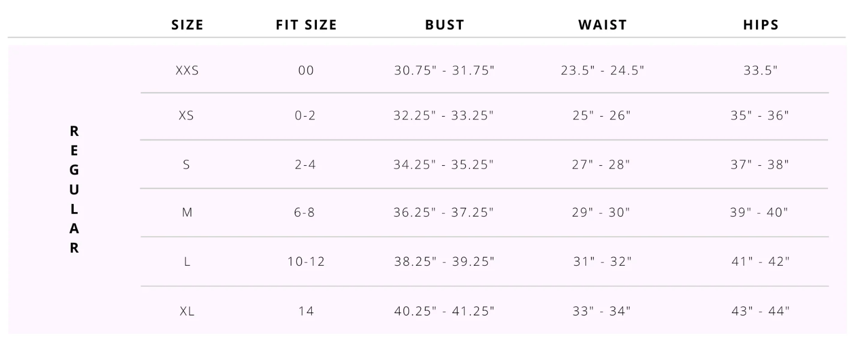Select the XXS size row label
The width and height of the screenshot is (868, 360).
click(x=187, y=71)
